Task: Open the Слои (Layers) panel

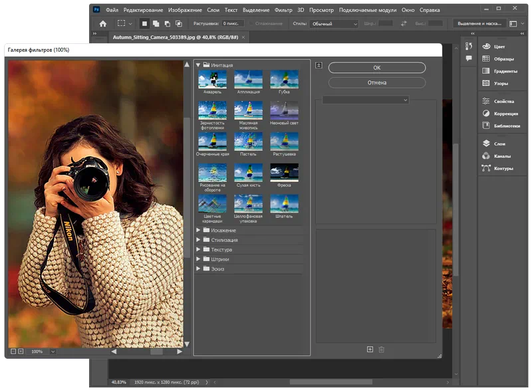Action: click(x=499, y=144)
